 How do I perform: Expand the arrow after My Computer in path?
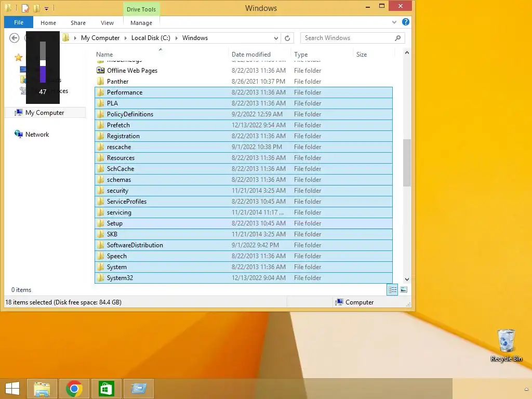126,38
